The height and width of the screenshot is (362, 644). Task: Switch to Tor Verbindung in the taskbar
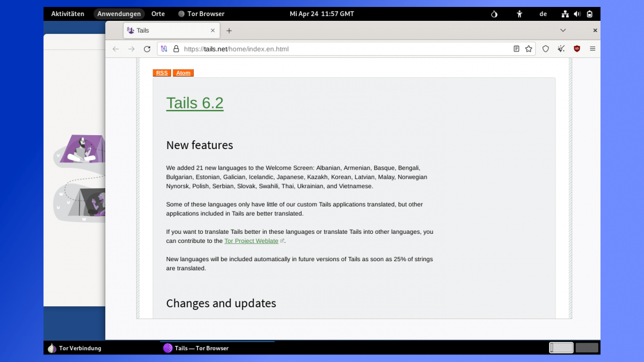click(x=75, y=348)
